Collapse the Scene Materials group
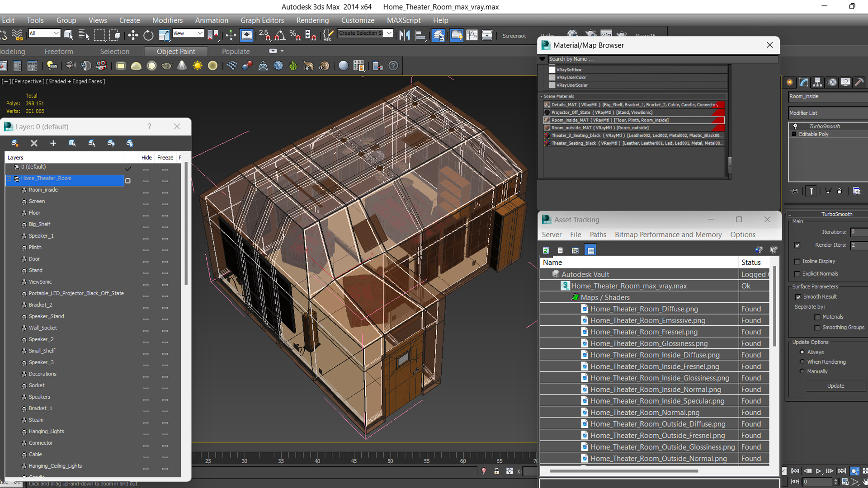868x488 pixels. [541, 96]
